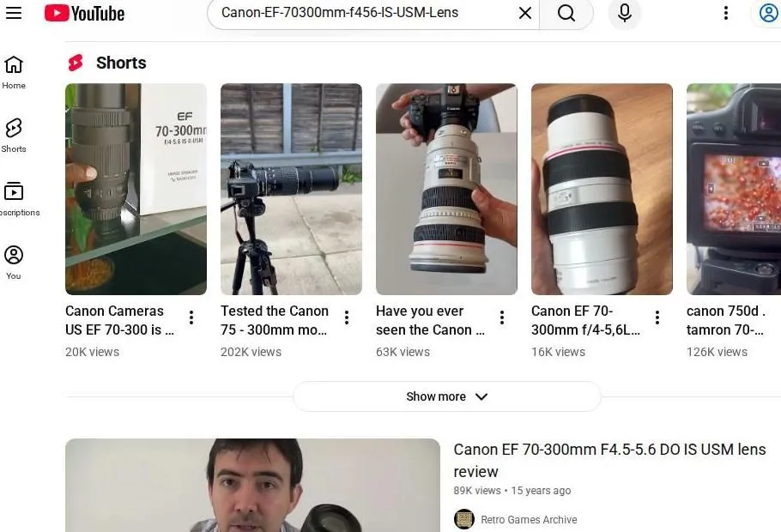This screenshot has width=781, height=532.
Task: Click '63K views' text
Action: tap(403, 352)
